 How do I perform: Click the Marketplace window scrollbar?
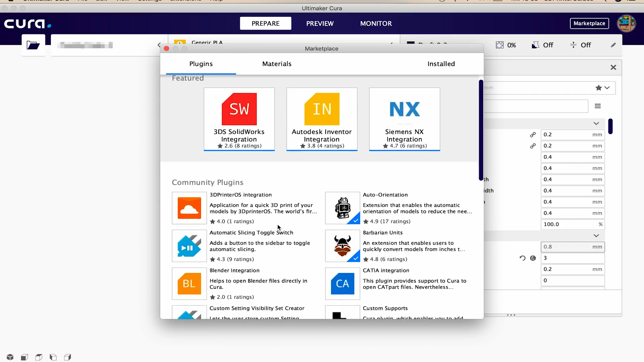(481, 130)
